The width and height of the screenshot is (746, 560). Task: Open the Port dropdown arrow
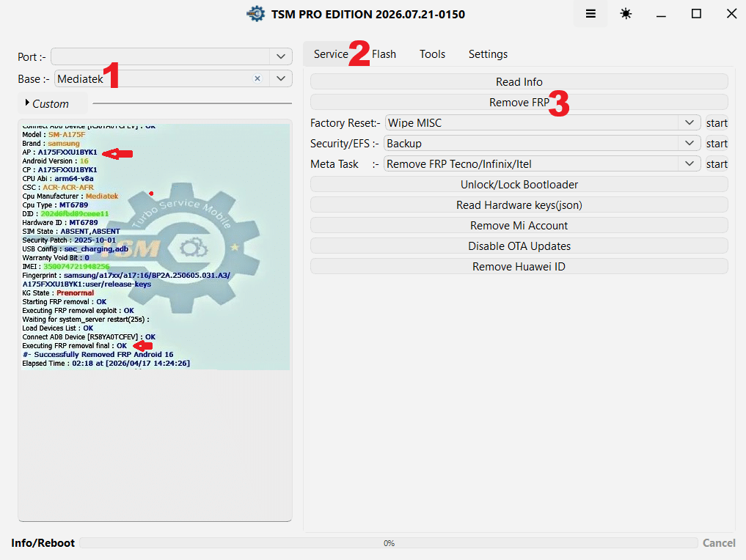(x=281, y=56)
